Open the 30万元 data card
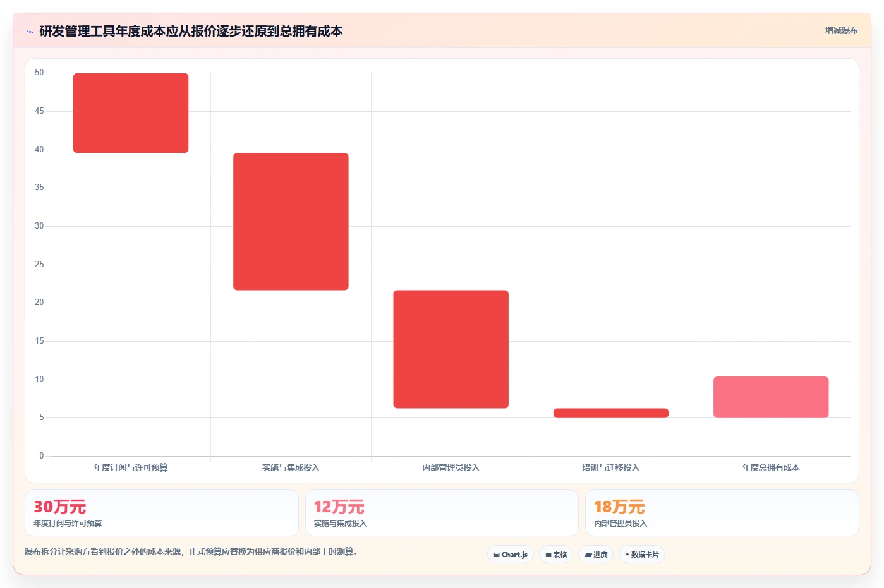 point(162,513)
